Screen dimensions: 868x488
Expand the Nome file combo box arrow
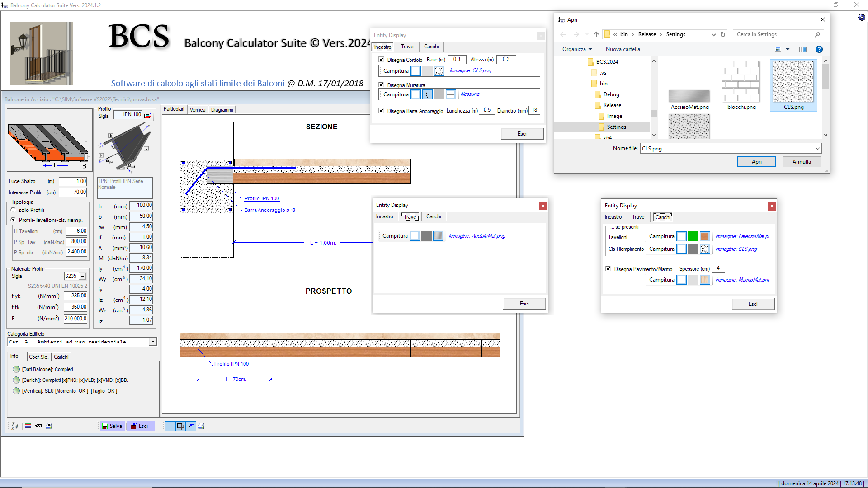[817, 148]
